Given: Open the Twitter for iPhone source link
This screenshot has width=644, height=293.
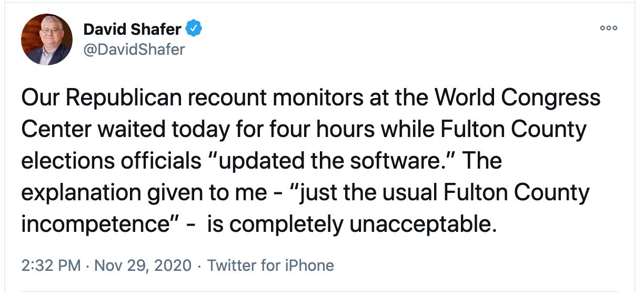Looking at the screenshot, I should click(271, 265).
